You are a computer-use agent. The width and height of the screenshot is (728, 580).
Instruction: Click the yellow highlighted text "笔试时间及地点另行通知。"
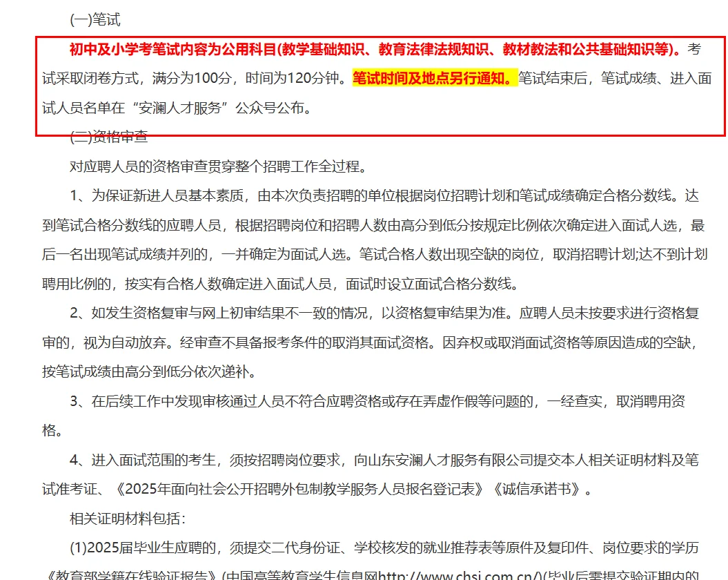[x=435, y=79]
